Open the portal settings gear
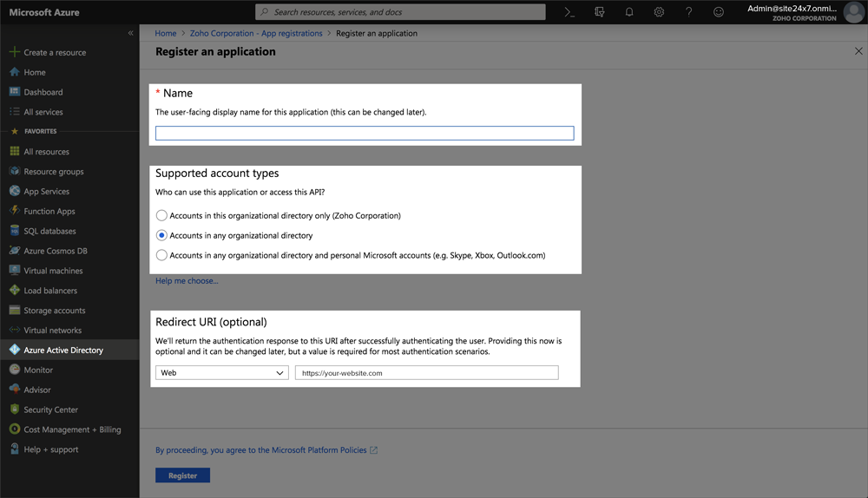This screenshot has height=498, width=868. coord(659,11)
